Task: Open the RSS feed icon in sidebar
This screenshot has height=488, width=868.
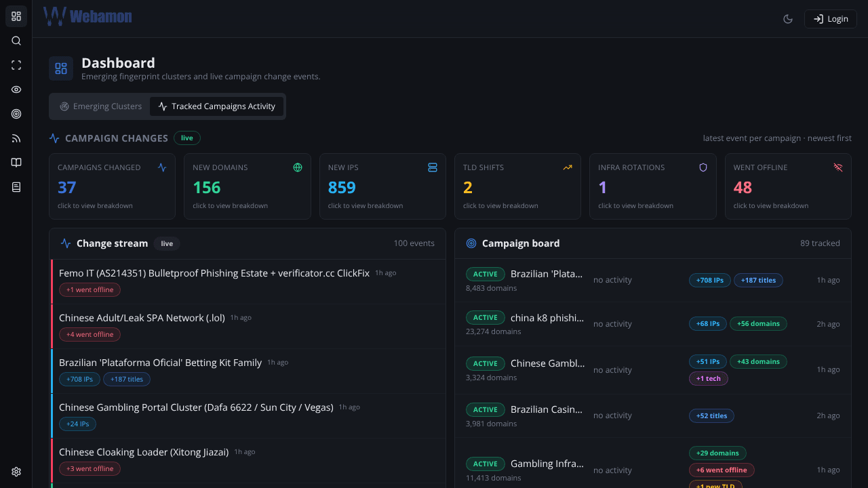Action: [x=16, y=138]
